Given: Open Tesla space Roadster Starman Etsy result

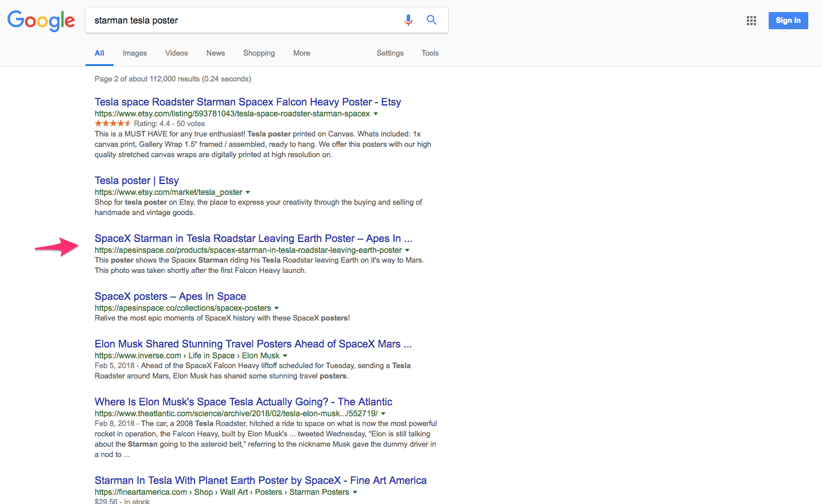Looking at the screenshot, I should (x=248, y=102).
